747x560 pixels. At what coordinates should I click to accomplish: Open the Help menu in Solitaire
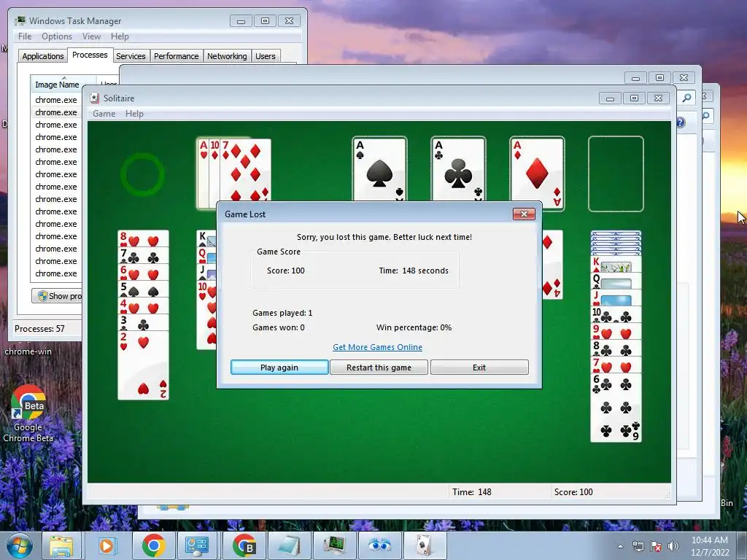pyautogui.click(x=134, y=113)
